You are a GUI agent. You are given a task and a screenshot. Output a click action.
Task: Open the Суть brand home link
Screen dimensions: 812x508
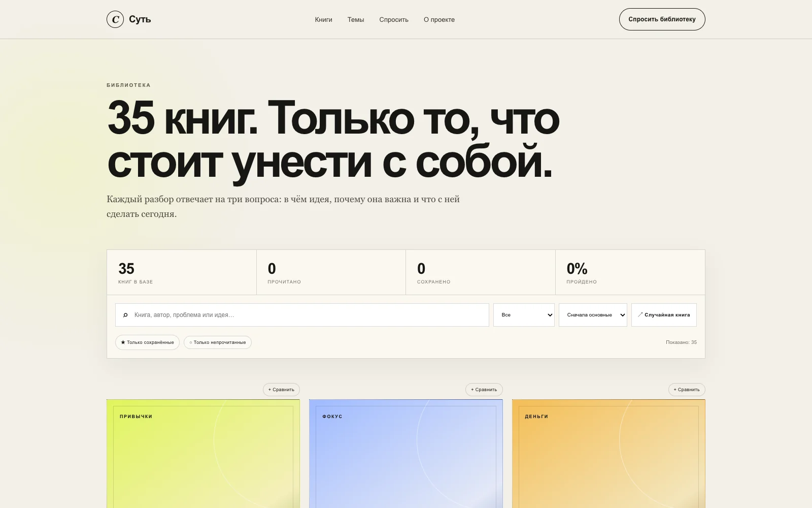tap(129, 19)
